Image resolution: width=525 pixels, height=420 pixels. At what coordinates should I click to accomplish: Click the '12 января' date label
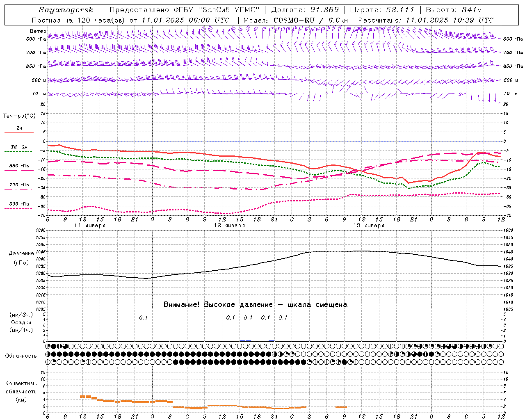[x=229, y=226]
